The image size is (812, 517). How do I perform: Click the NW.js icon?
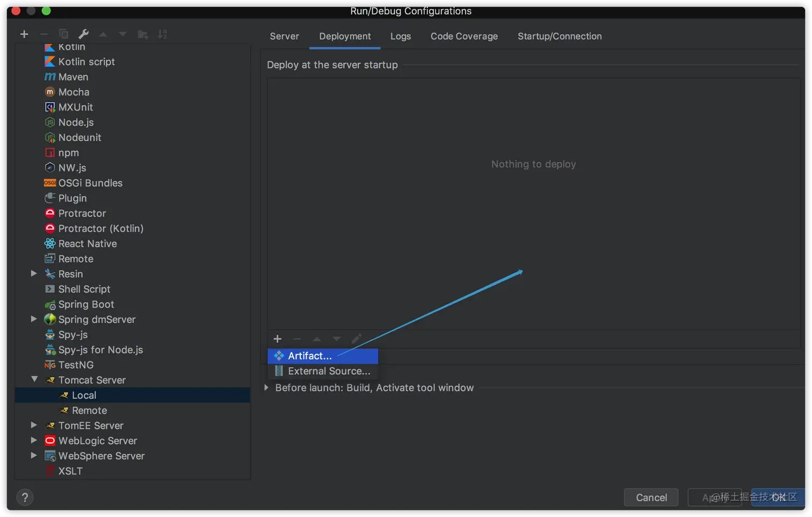tap(50, 168)
